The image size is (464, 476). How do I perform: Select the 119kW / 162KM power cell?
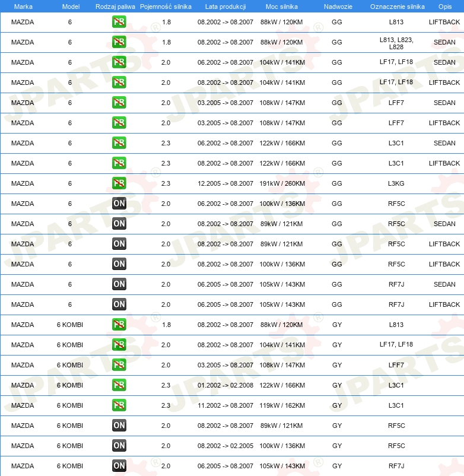tap(282, 405)
